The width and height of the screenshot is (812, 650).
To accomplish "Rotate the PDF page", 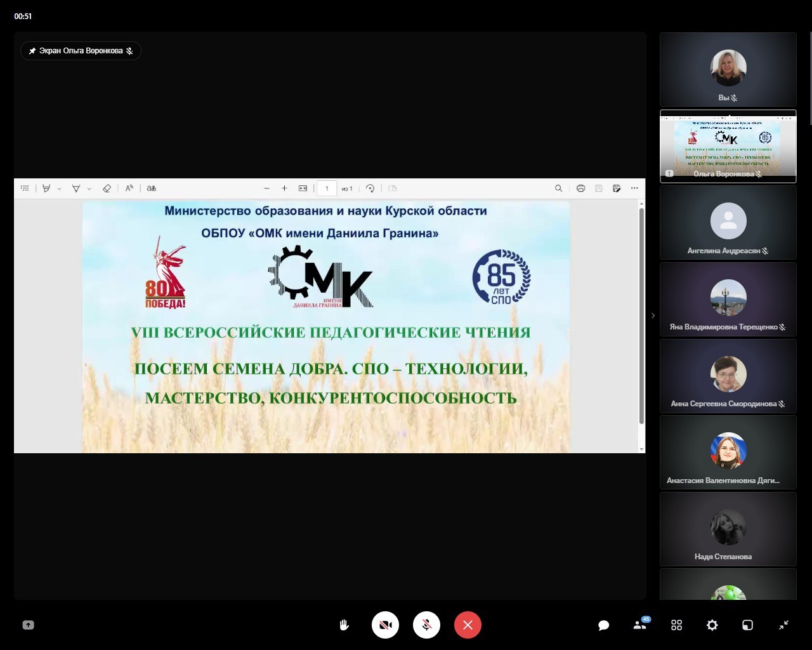I will pos(370,189).
